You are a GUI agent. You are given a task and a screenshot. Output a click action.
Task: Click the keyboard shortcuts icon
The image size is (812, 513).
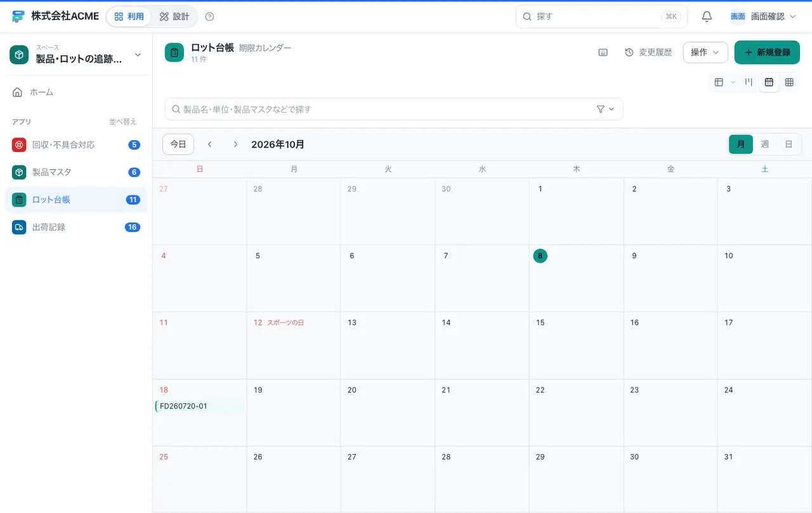tap(603, 53)
